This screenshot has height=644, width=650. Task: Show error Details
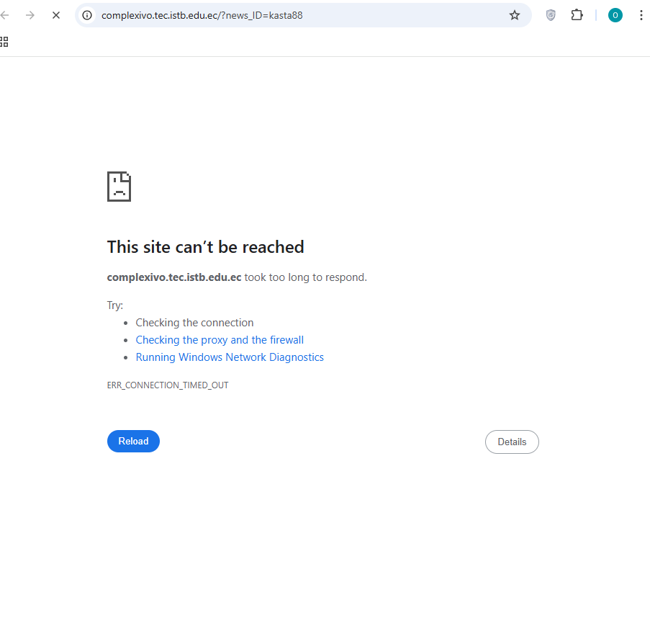(x=512, y=442)
